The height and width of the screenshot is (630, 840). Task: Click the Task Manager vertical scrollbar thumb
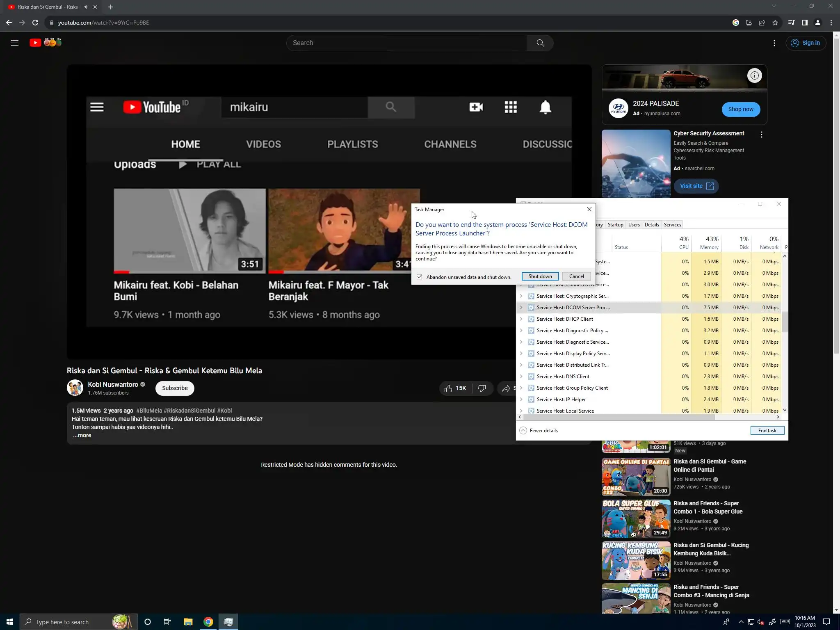(785, 322)
